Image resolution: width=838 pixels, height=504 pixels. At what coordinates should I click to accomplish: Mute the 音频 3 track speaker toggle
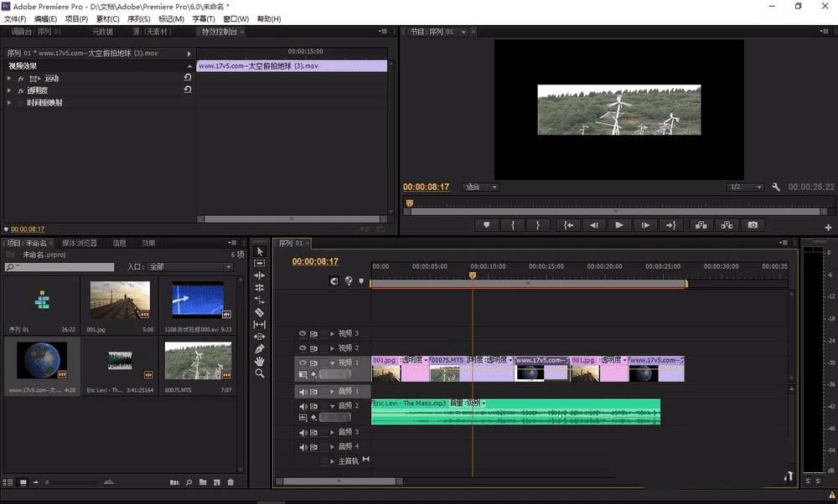click(x=303, y=432)
